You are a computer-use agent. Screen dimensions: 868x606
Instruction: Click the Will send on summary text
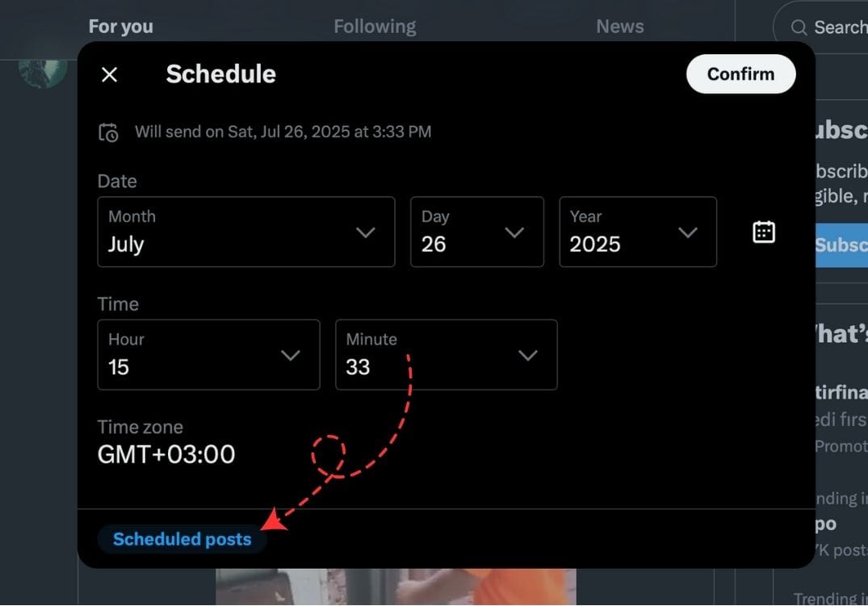283,132
